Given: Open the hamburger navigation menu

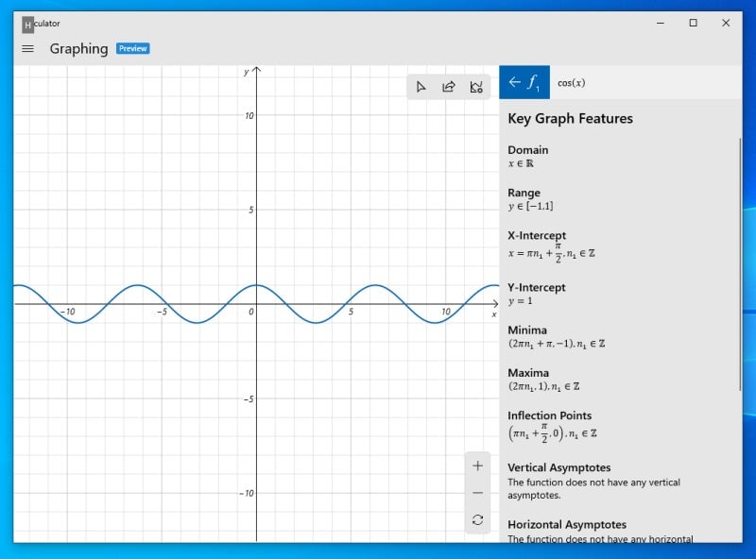Looking at the screenshot, I should click(x=27, y=49).
